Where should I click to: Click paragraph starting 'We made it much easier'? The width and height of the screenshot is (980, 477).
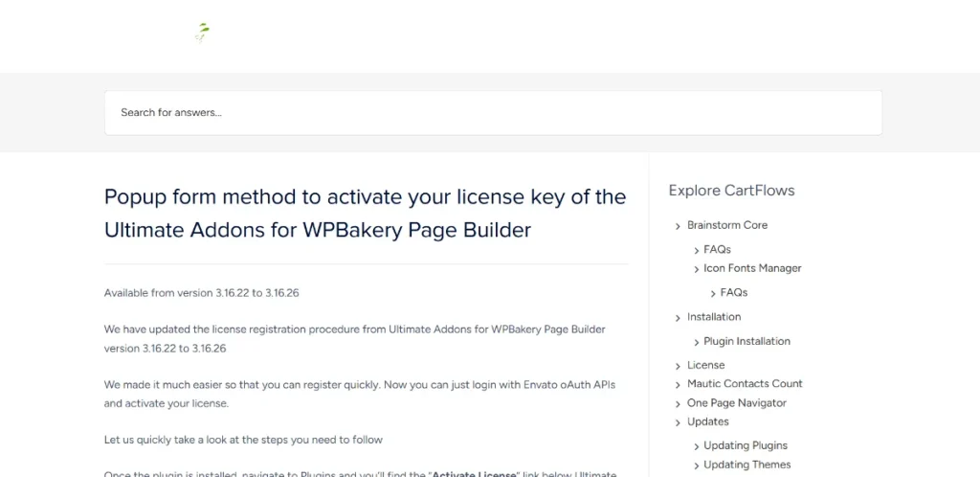(x=360, y=394)
